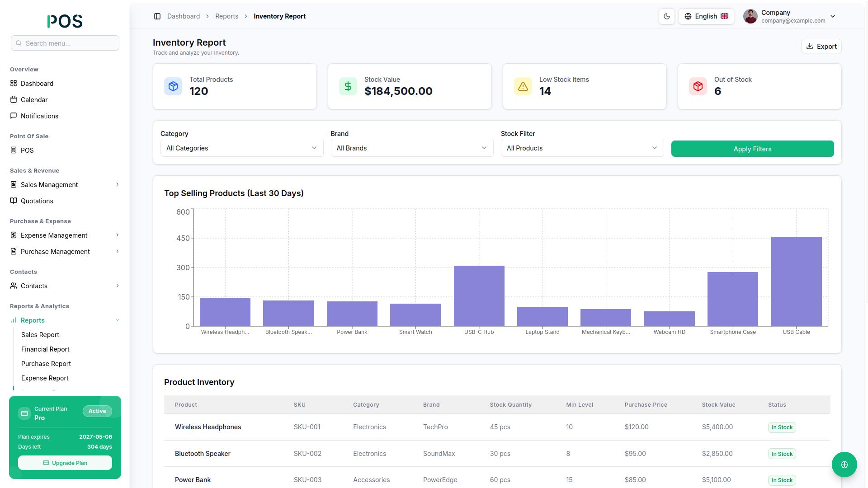Click the UK flag icon
This screenshot has width=868, height=488.
(725, 16)
